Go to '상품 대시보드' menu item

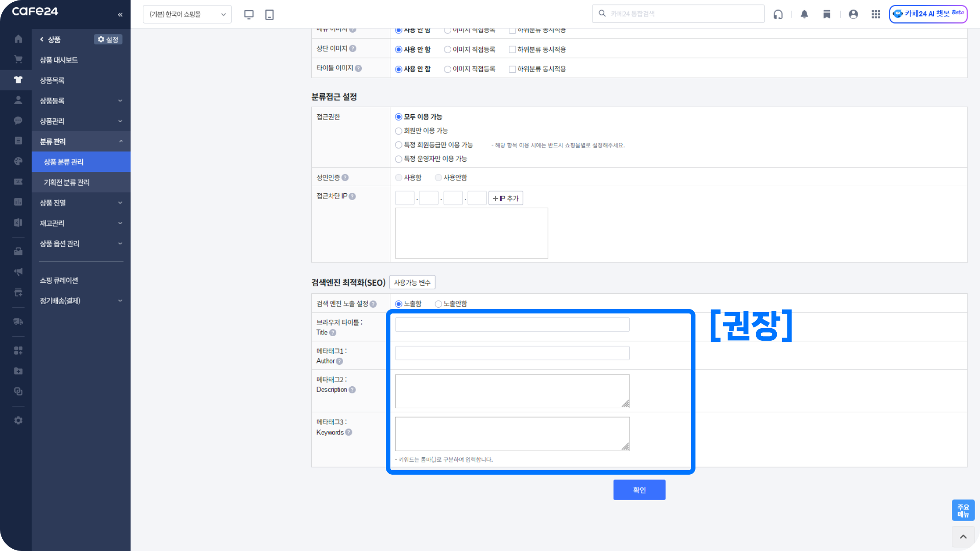point(59,60)
